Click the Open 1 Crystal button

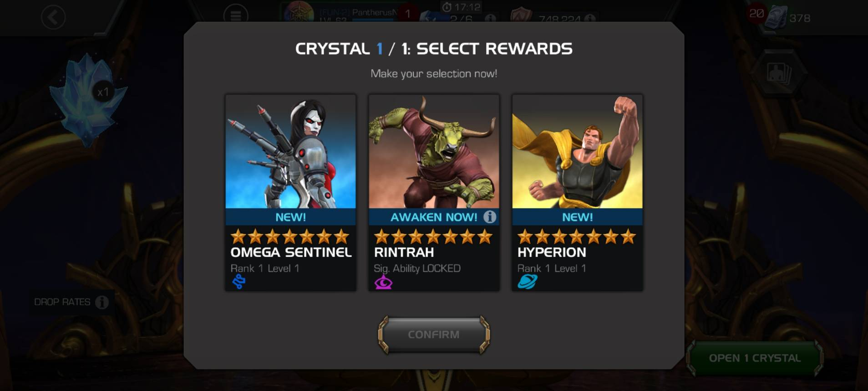(755, 358)
